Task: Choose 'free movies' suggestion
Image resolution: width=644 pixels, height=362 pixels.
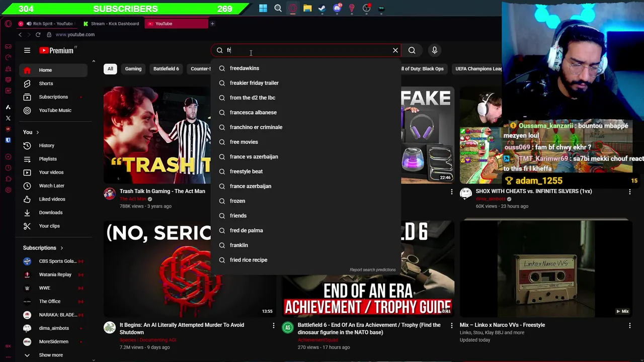Action: (x=306, y=142)
